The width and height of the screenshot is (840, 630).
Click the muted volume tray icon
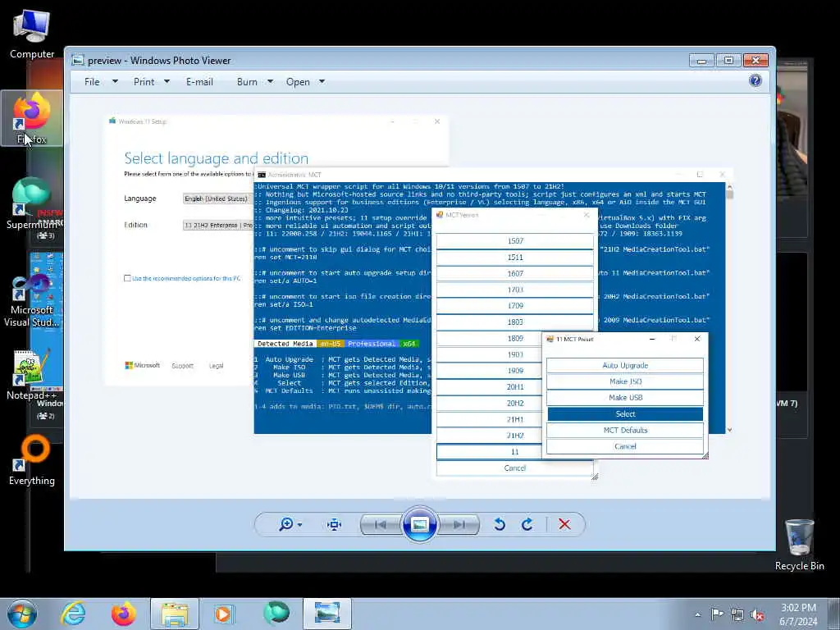point(757,614)
